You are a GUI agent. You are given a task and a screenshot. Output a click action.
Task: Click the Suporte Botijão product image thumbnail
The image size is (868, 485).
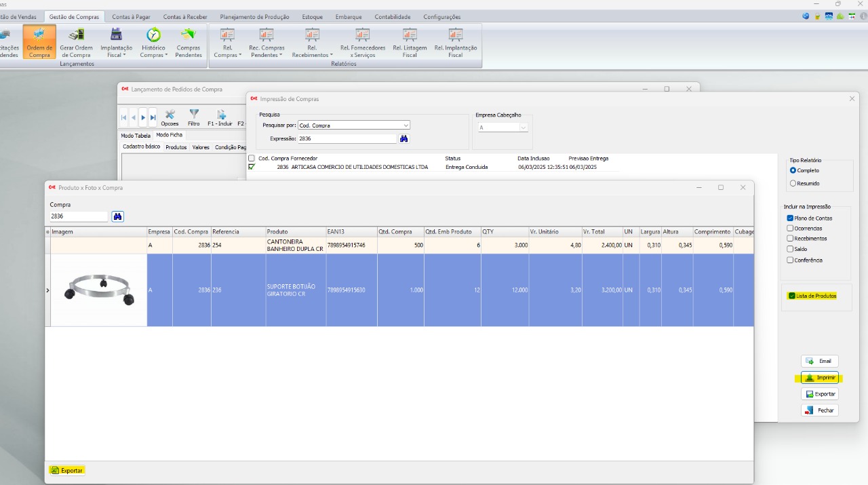click(x=99, y=290)
